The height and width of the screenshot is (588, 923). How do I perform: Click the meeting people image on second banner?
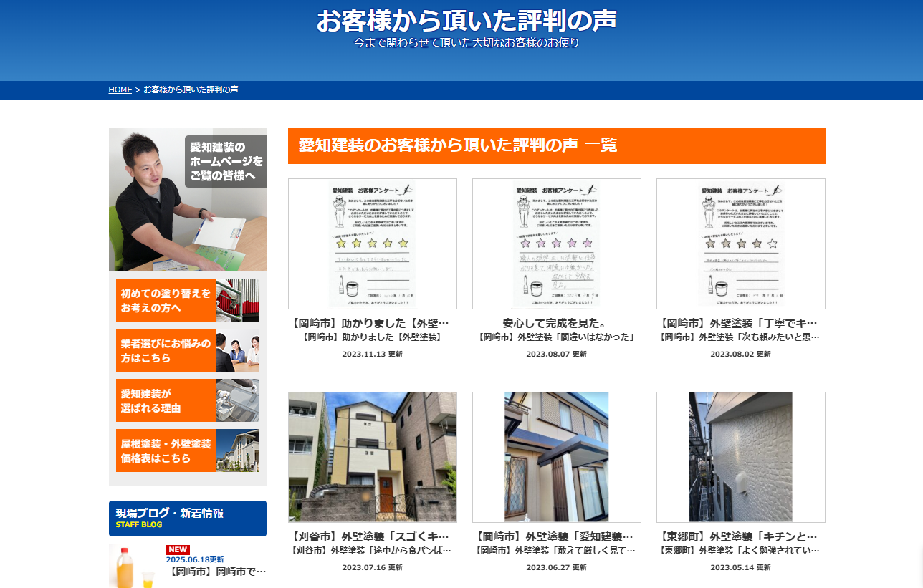(x=238, y=350)
